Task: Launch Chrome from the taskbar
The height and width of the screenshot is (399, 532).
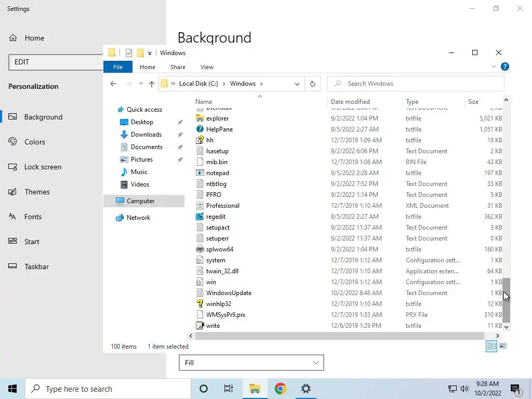Action: pyautogui.click(x=280, y=389)
